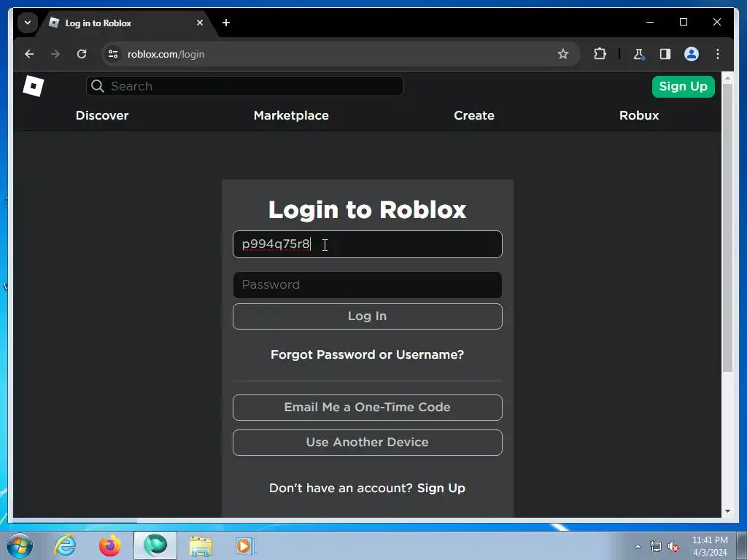The height and width of the screenshot is (560, 747).
Task: Open the Discover menu item
Action: point(102,116)
